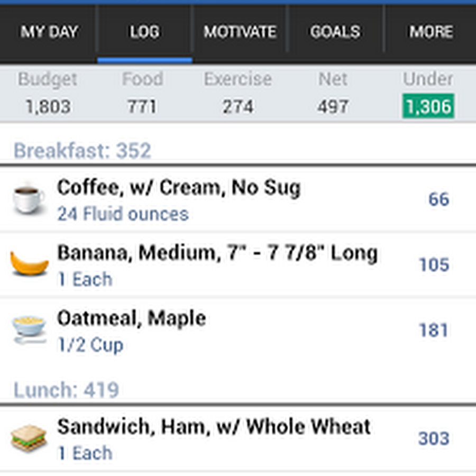This screenshot has height=476, width=476.
Task: Tap the banana icon
Action: (x=29, y=263)
